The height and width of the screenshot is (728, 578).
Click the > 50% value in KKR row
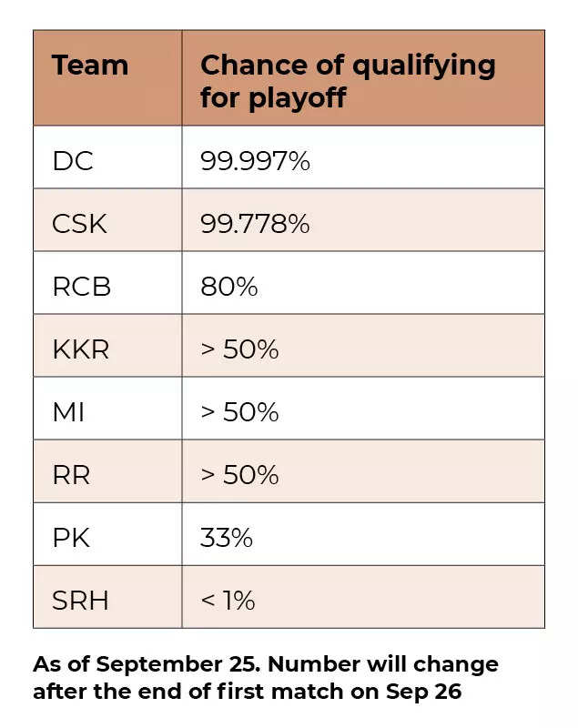coord(239,349)
